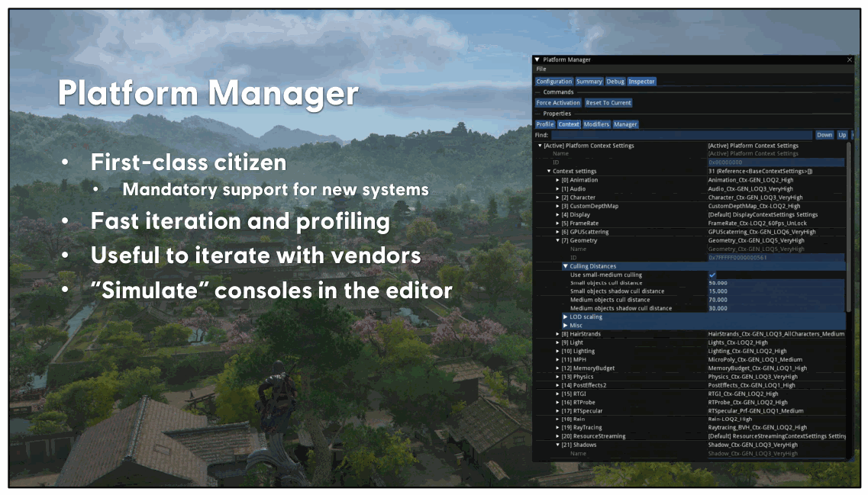Select the Medium objects cull distance value
The width and height of the screenshot is (868, 495).
coord(776,300)
